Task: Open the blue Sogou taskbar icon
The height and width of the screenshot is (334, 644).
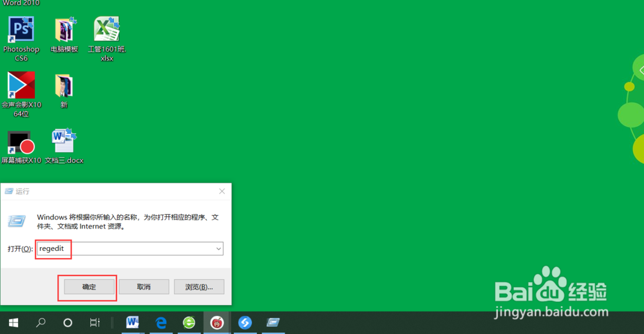Action: coord(245,323)
